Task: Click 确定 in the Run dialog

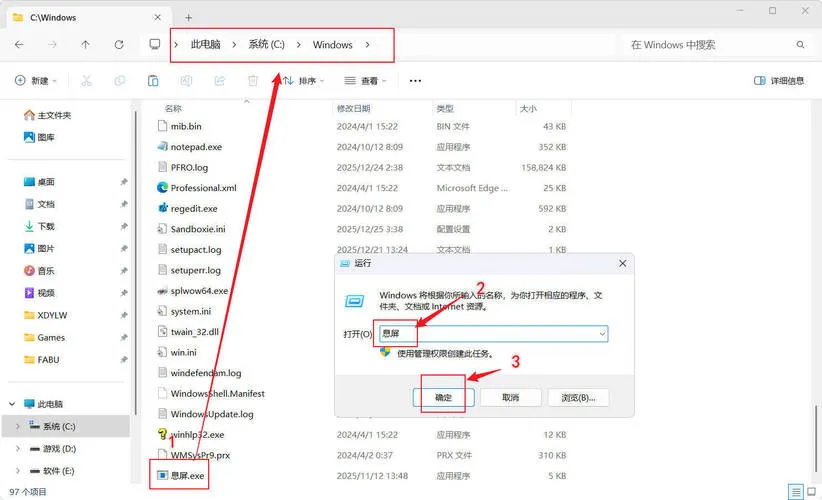Action: click(443, 397)
